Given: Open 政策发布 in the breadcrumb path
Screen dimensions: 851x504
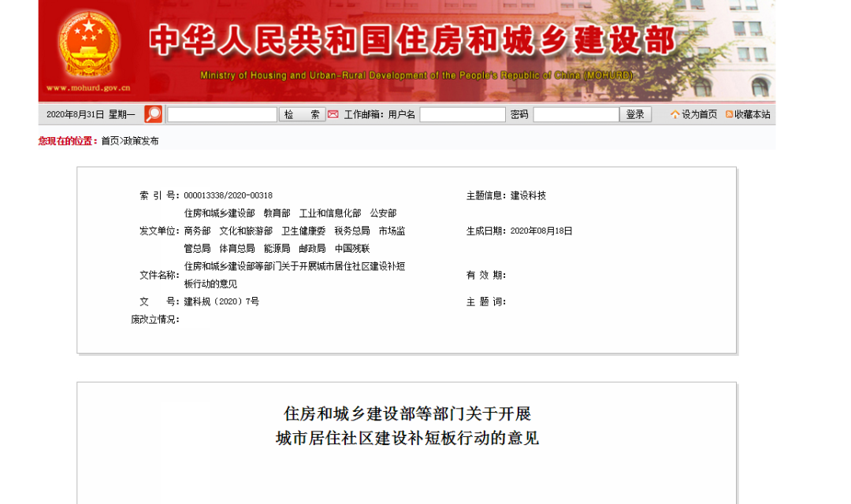Looking at the screenshot, I should 141,141.
